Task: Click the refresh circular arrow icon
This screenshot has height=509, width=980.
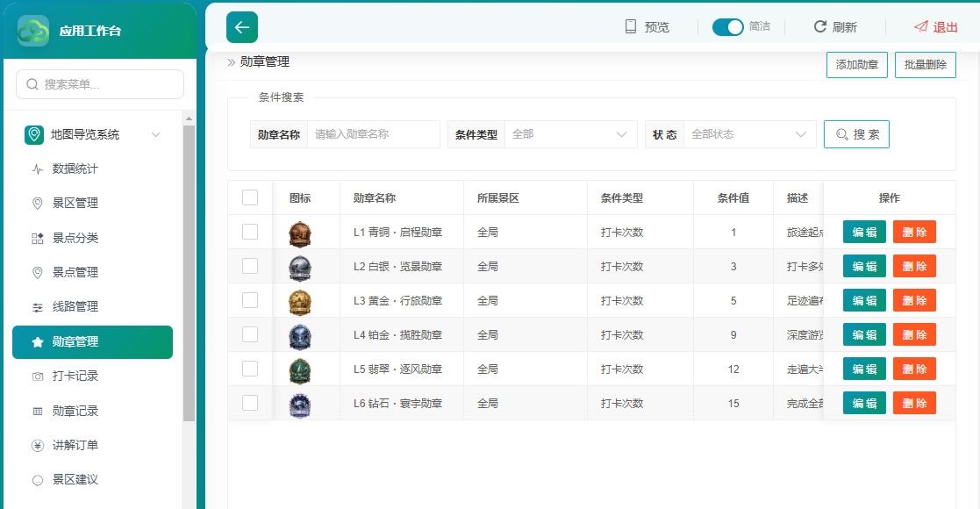Action: (x=820, y=26)
